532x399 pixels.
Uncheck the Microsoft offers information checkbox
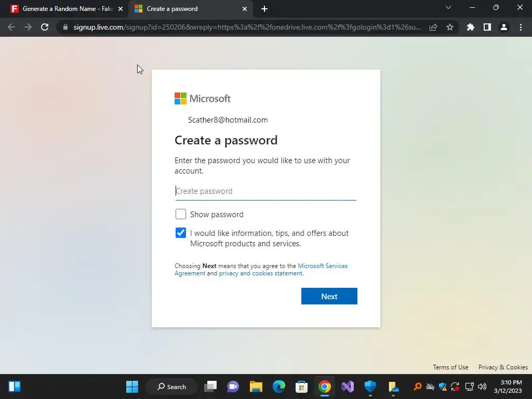pos(181,233)
